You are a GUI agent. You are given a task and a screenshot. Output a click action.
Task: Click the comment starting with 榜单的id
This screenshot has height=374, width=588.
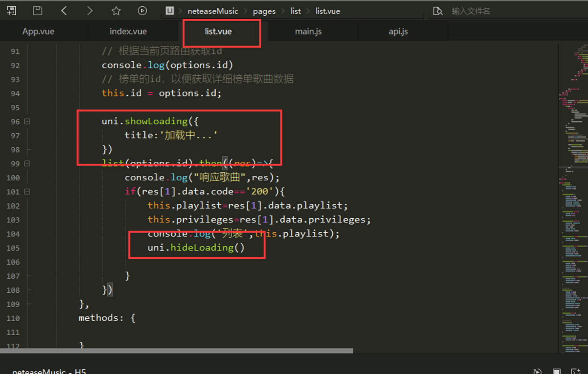click(197, 79)
